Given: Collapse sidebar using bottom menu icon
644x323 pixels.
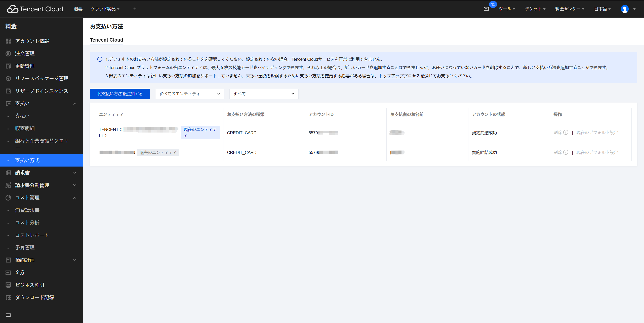Looking at the screenshot, I should tap(8, 315).
